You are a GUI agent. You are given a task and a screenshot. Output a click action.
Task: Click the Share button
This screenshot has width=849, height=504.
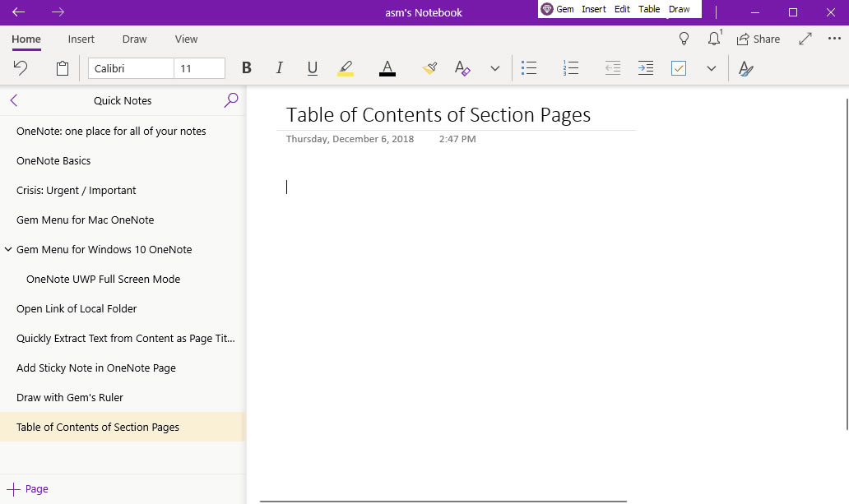pos(758,39)
